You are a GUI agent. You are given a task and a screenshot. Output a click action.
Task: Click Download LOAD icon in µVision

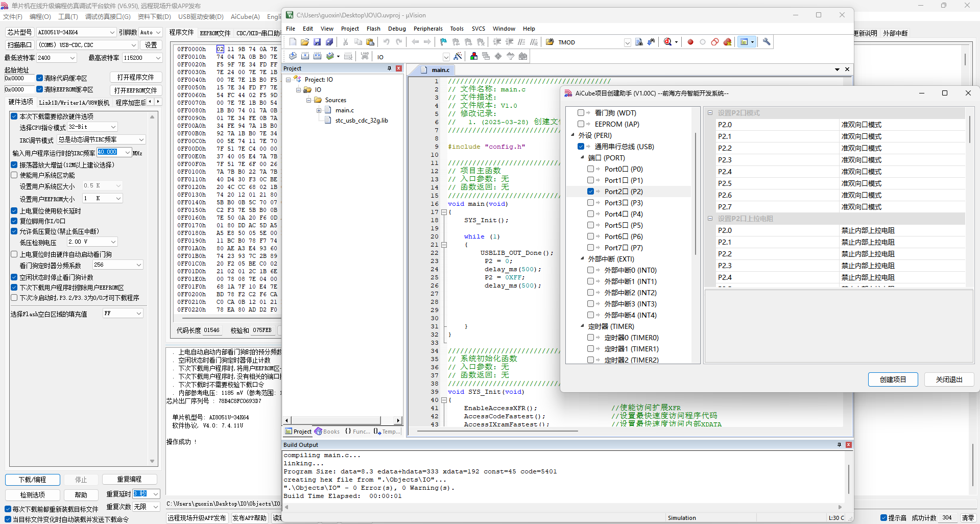pyautogui.click(x=365, y=56)
